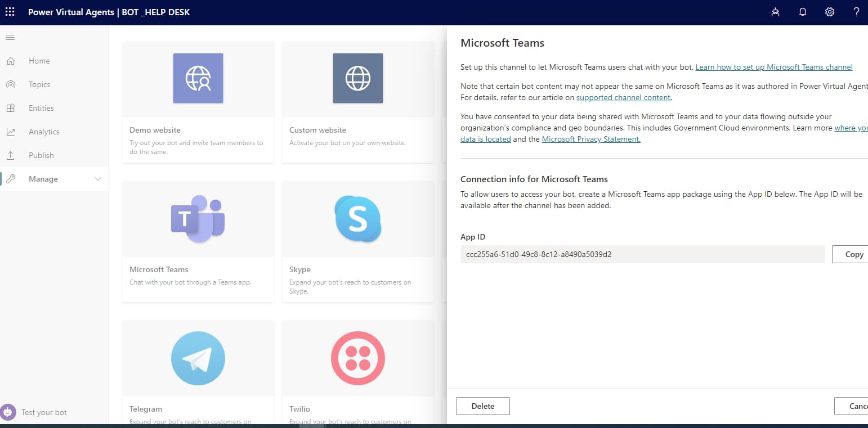Open notifications bell icon
The width and height of the screenshot is (868, 428).
point(803,12)
